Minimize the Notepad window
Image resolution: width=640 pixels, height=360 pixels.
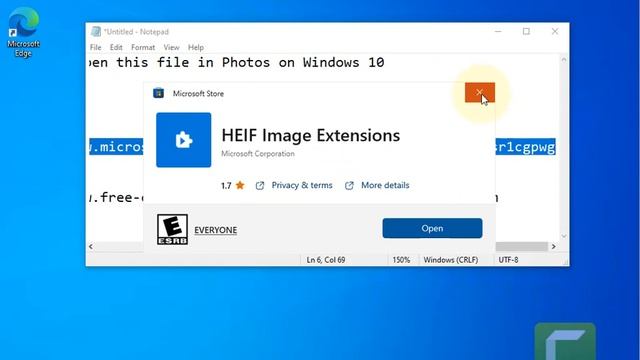(498, 31)
